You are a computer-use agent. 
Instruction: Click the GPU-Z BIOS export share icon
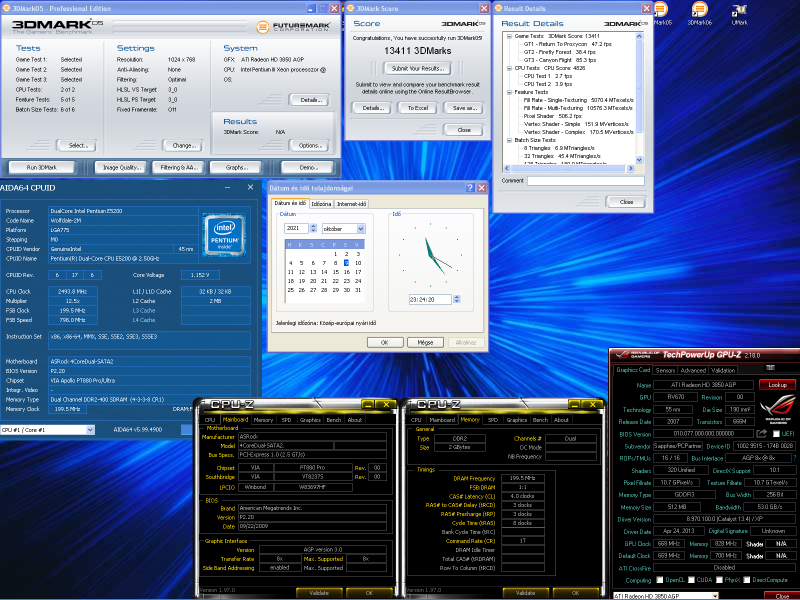pos(762,433)
